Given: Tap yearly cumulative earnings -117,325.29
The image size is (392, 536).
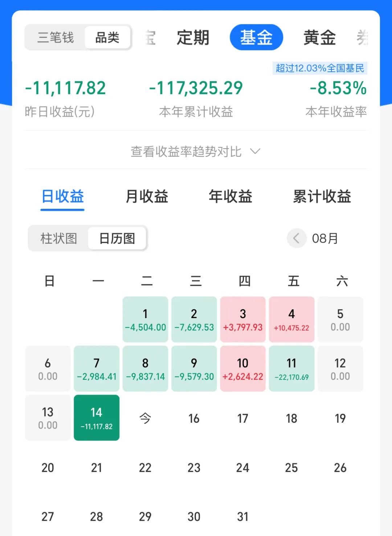Looking at the screenshot, I should coord(196,88).
